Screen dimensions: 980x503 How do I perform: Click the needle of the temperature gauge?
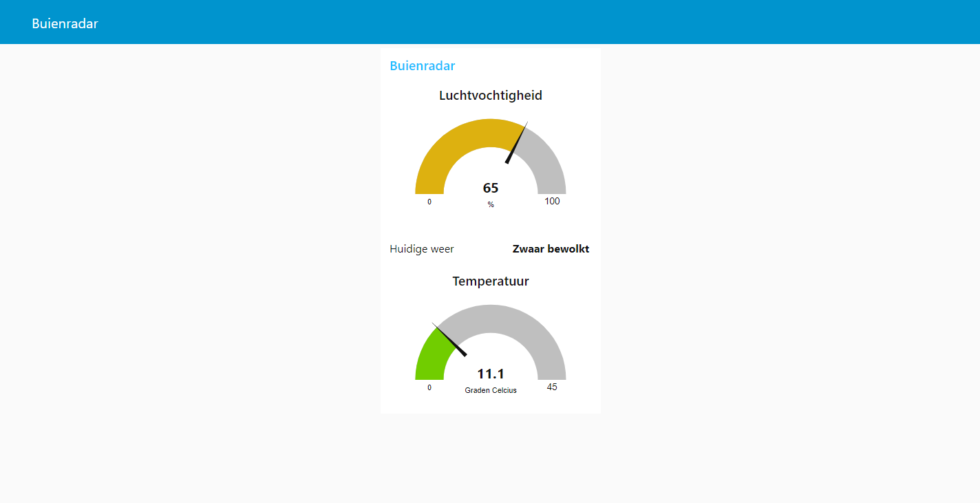click(450, 339)
